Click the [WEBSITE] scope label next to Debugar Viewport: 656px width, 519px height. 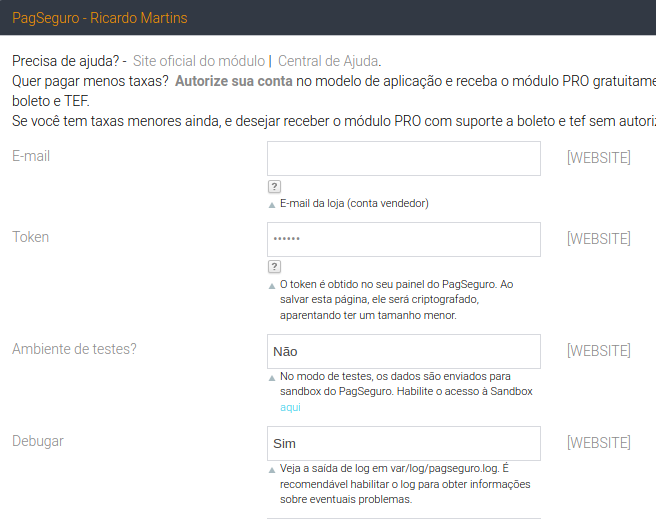click(599, 443)
